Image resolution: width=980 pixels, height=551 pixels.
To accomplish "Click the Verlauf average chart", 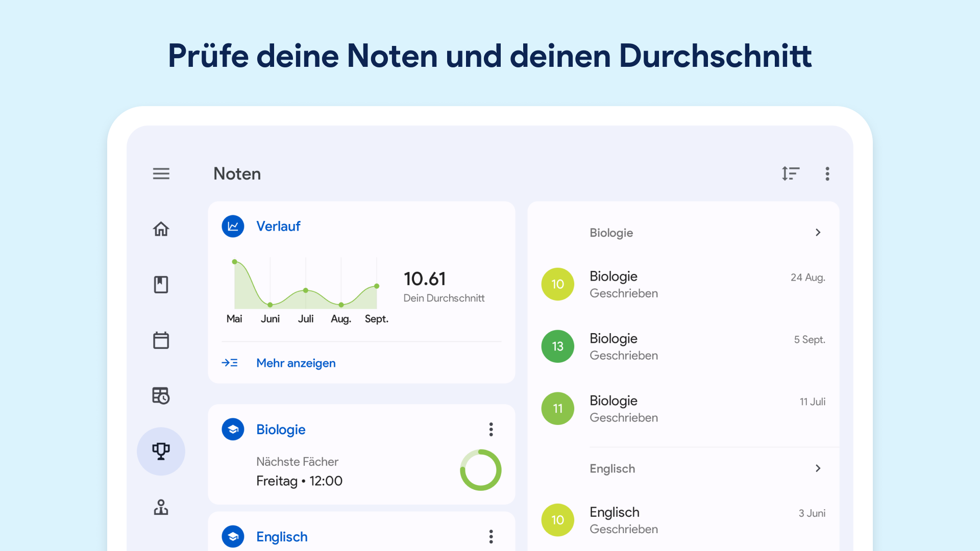I will coord(305,286).
